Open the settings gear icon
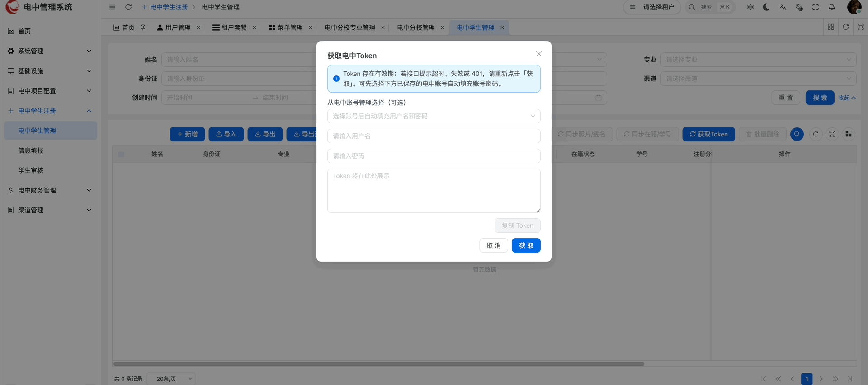Screen dimensions: 868x385 (x=750, y=7)
